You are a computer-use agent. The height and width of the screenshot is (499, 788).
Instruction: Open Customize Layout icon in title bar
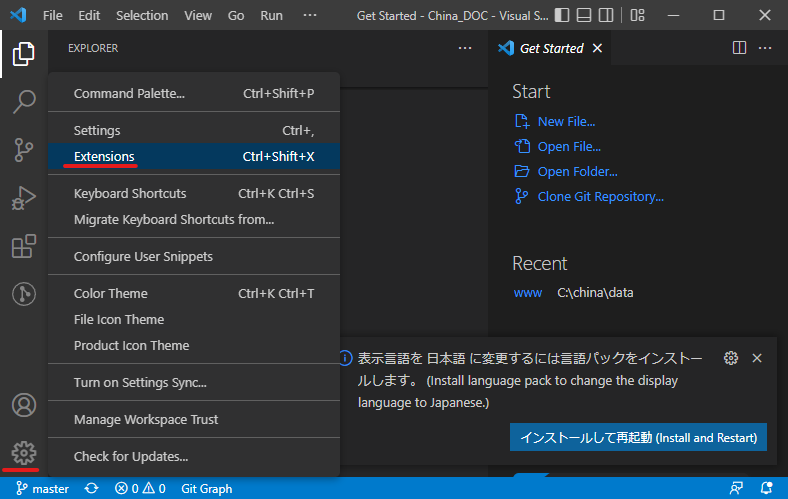[x=637, y=16]
